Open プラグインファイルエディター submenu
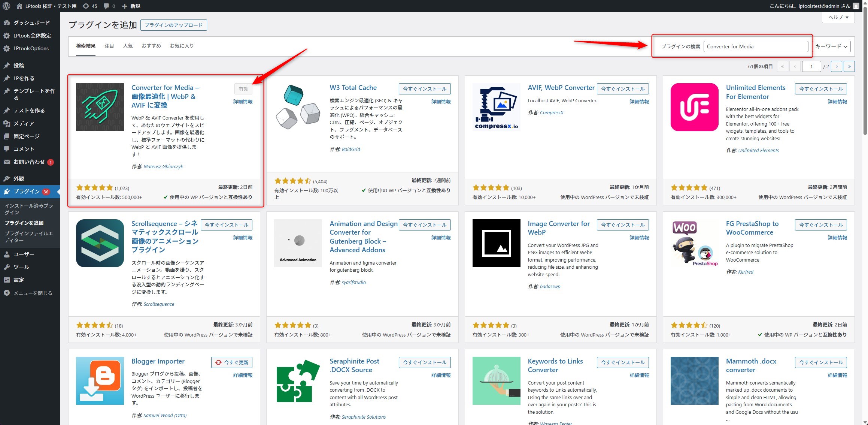868x425 pixels. (29, 237)
